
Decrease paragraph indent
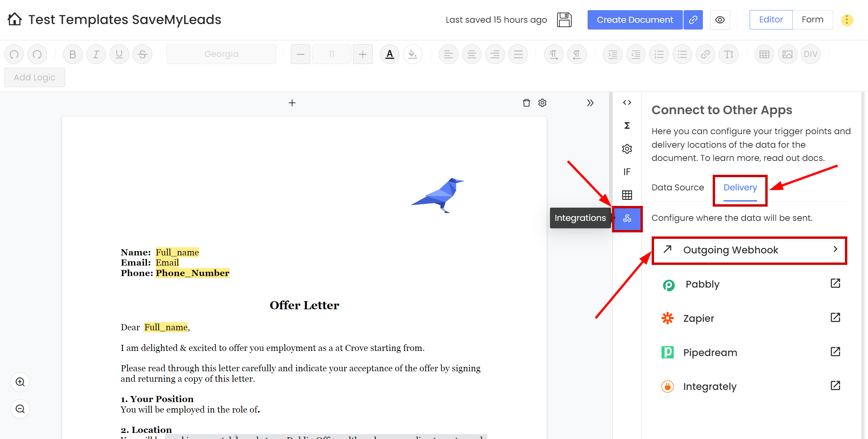click(x=636, y=54)
